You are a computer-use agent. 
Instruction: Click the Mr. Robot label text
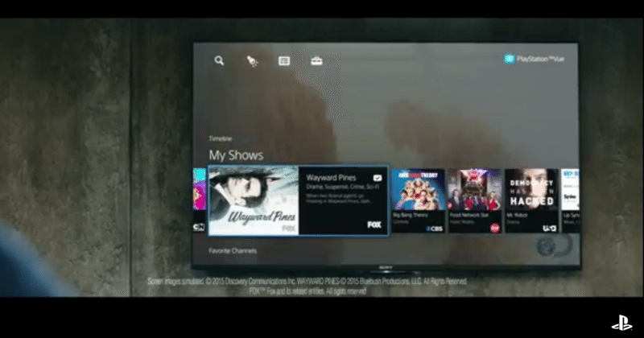(x=515, y=215)
